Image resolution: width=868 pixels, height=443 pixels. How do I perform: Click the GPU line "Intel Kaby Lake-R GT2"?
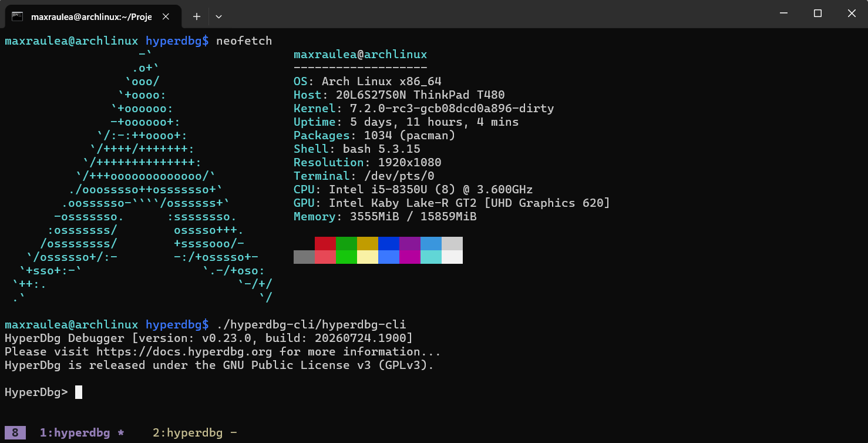pos(403,203)
